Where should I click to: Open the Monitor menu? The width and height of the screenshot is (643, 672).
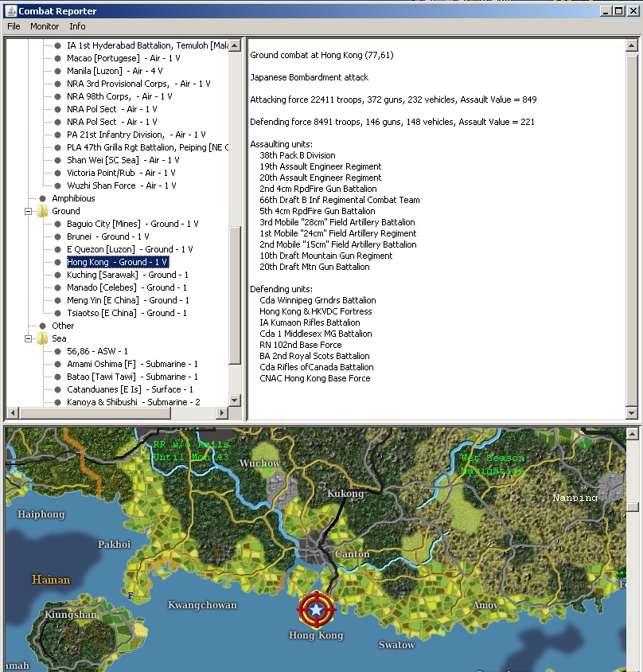pyautogui.click(x=45, y=26)
